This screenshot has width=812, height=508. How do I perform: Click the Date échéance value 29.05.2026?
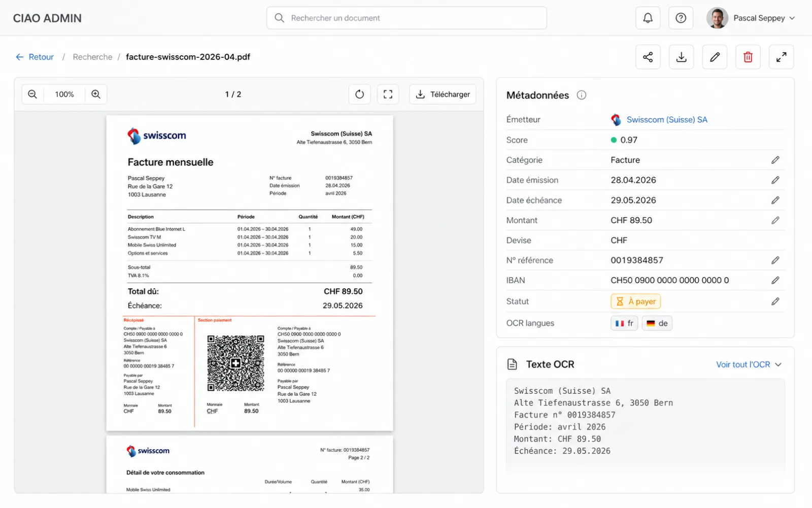(x=633, y=200)
